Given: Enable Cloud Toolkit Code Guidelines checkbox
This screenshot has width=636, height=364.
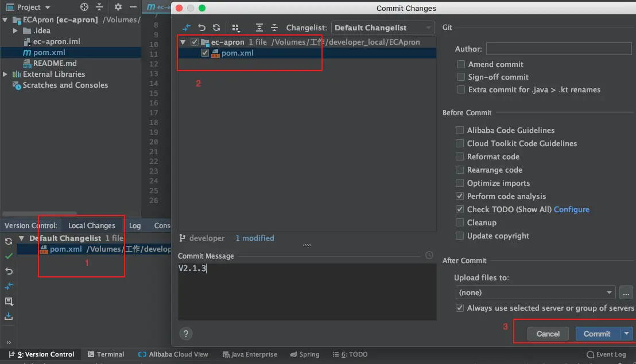Looking at the screenshot, I should tap(460, 143).
